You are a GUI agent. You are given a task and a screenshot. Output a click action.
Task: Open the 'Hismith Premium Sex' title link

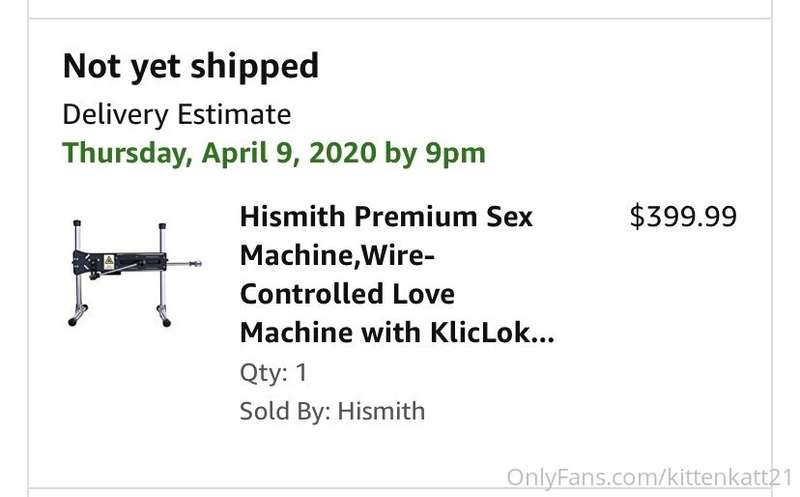coord(386,217)
